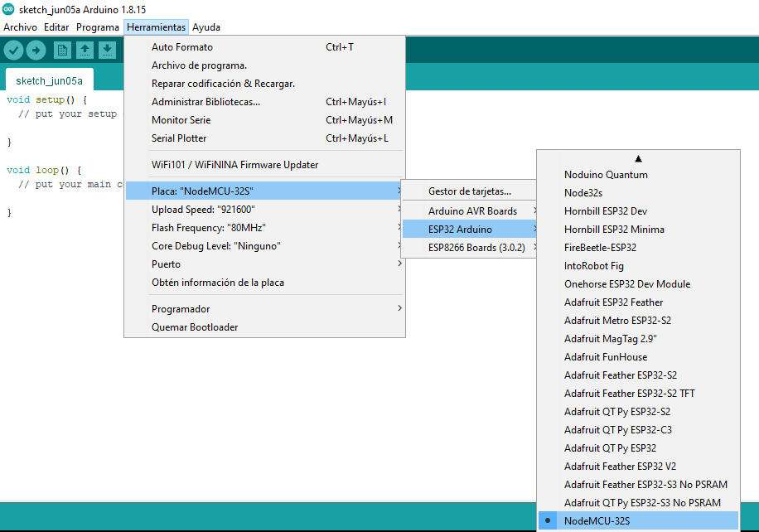Click the Save sketch toolbar icon
This screenshot has width=759, height=532.
pos(107,51)
